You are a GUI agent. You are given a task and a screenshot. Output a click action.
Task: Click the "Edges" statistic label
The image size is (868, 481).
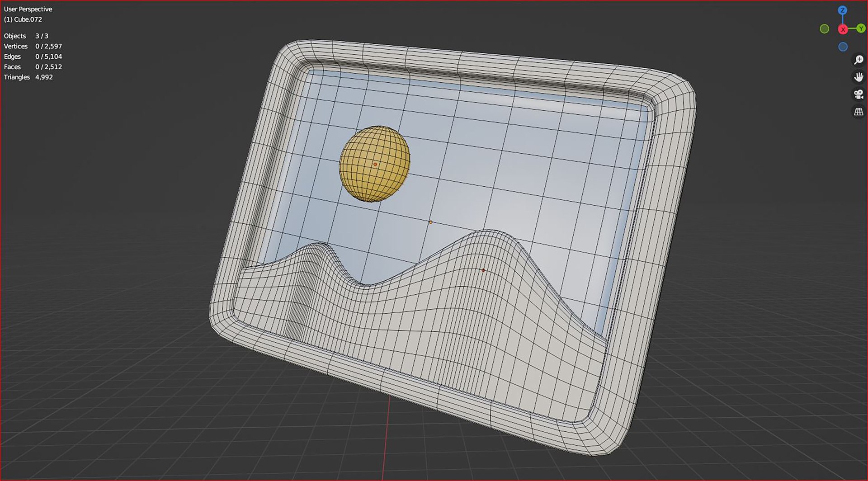pyautogui.click(x=12, y=57)
